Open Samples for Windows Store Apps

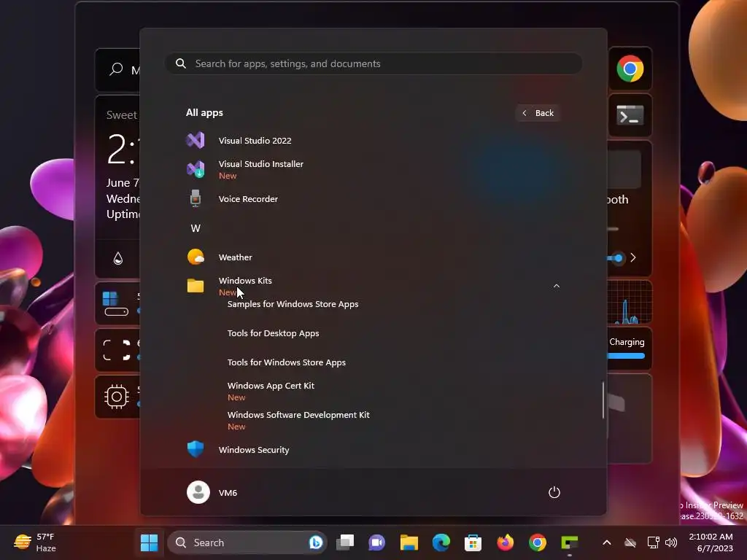[293, 304]
